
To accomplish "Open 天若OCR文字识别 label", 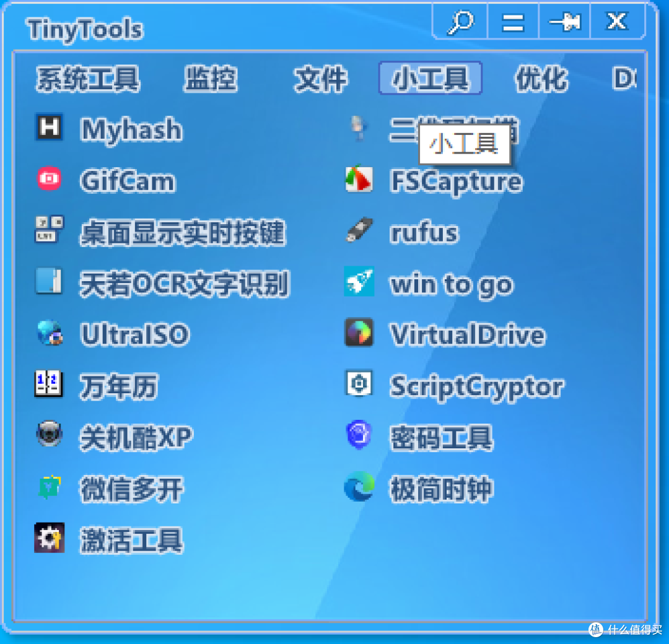I will (185, 284).
